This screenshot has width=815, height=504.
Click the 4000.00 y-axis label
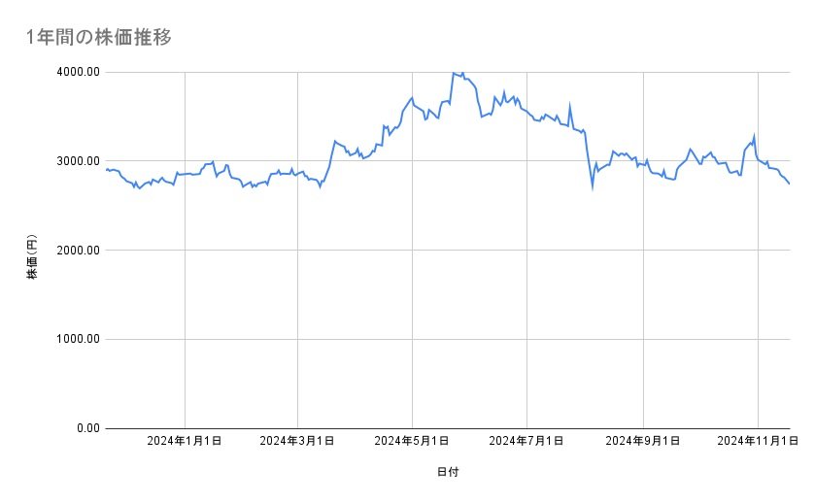click(74, 72)
